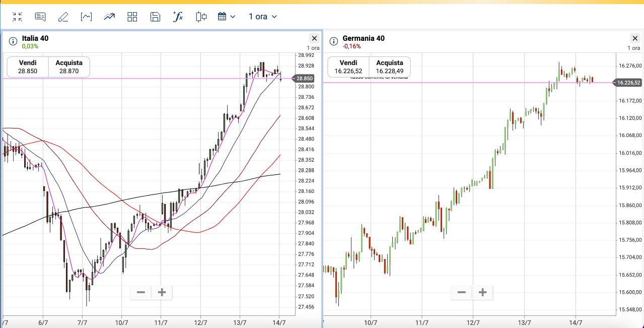
Task: Click Acquista 16.228,49 on Germania 40
Action: coord(390,67)
